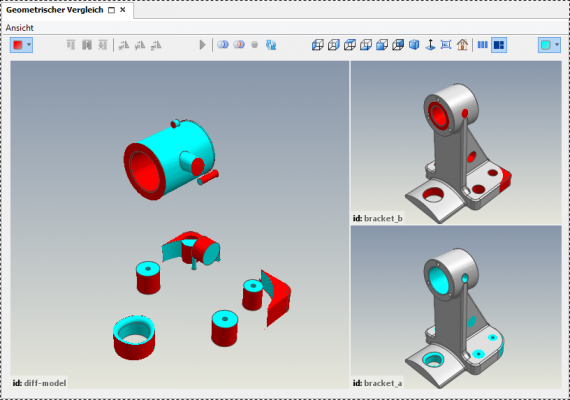Viewport: 570px width, 400px height.
Task: Click the 'id: bracket_a' label
Action: tap(378, 383)
